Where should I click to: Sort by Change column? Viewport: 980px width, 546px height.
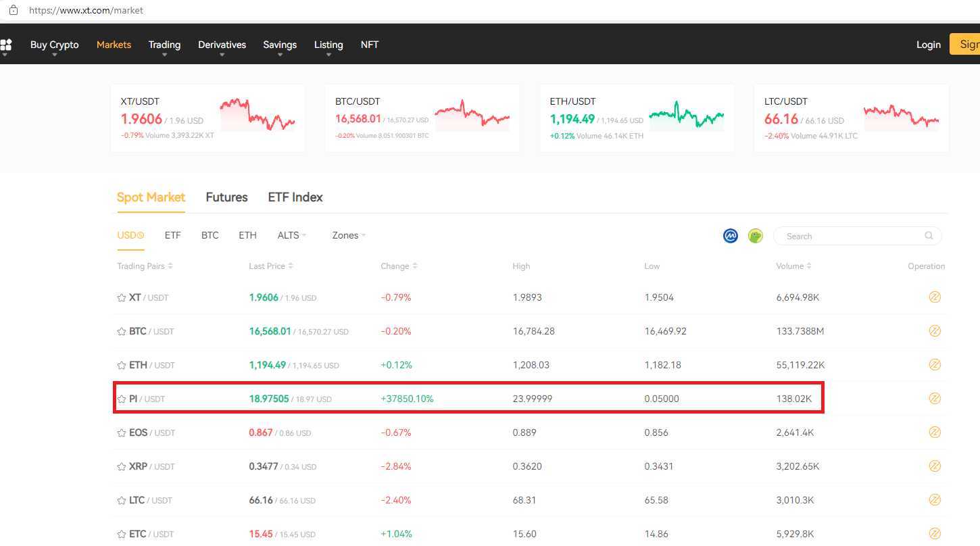399,266
